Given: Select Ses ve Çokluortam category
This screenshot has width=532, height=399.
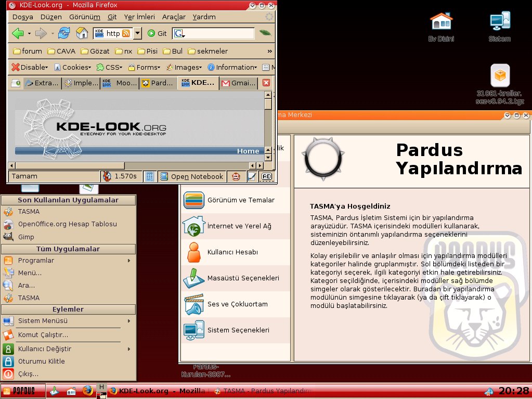Looking at the screenshot, I should pyautogui.click(x=235, y=304).
